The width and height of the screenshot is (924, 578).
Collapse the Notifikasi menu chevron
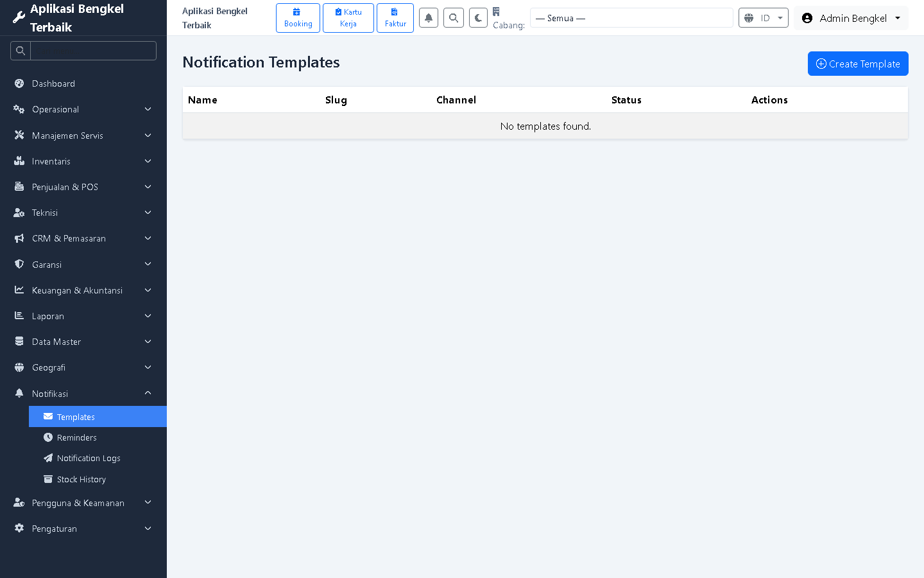click(148, 393)
